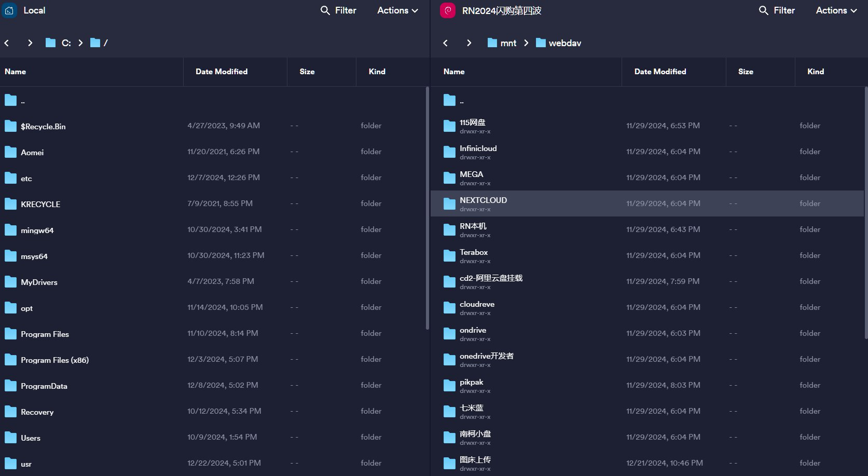
Task: Click the root / breadcrumb folder
Action: 99,43
